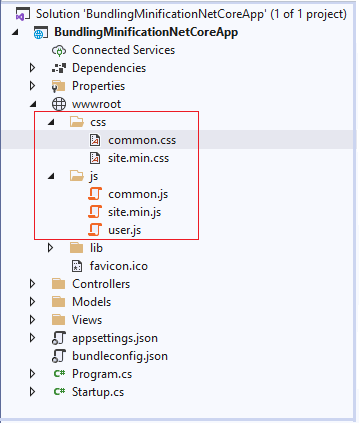Screen dimensions: 364x426
Task: Click the Program.cs C# file icon
Action: click(x=59, y=374)
